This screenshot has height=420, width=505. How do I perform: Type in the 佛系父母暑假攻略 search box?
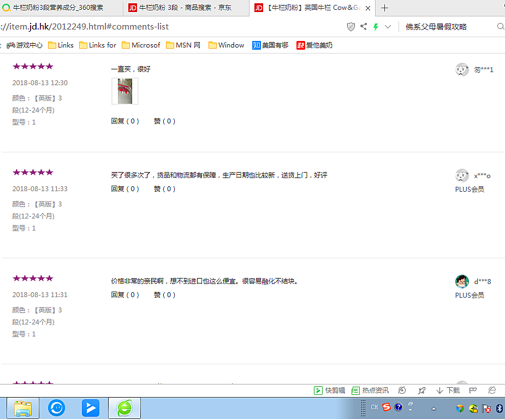coord(448,27)
